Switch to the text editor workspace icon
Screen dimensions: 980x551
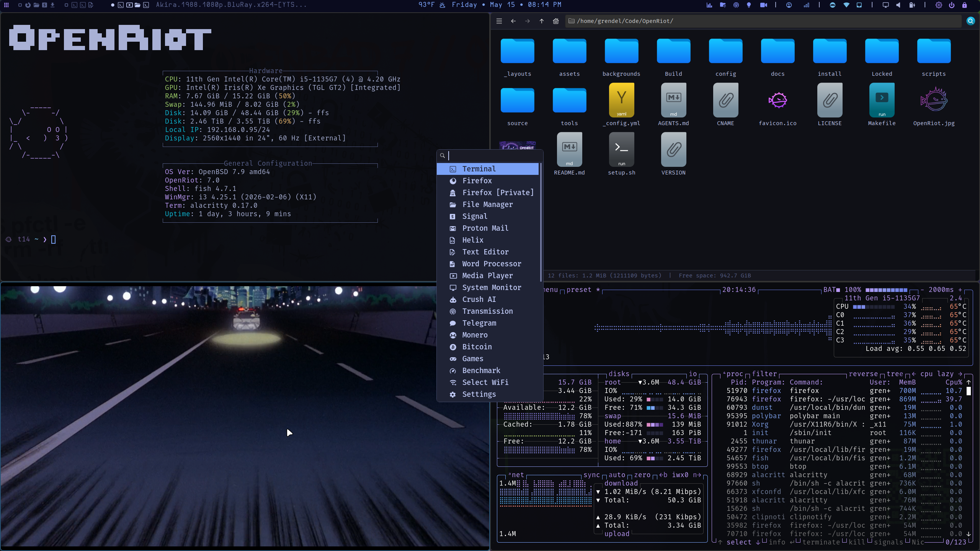(x=91, y=5)
